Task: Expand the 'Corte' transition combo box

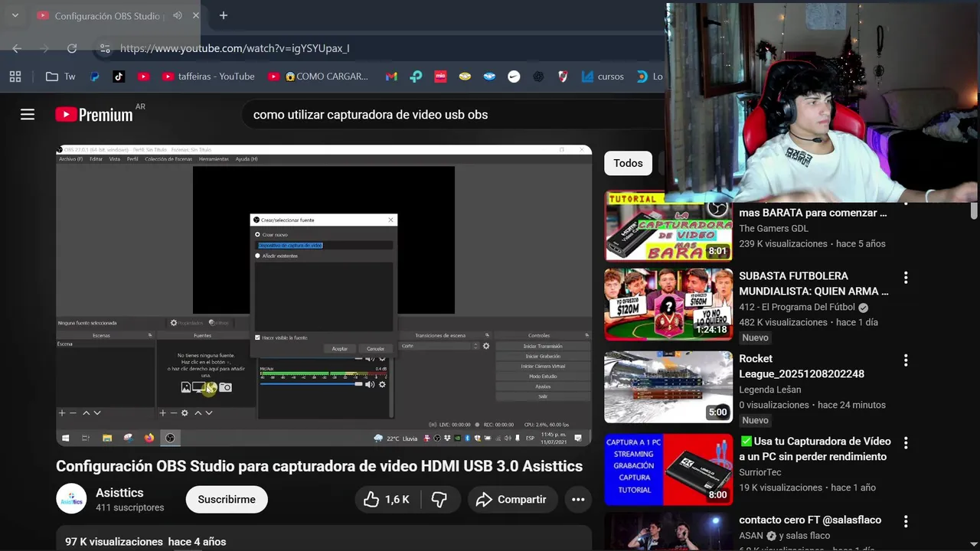Action: (x=439, y=346)
